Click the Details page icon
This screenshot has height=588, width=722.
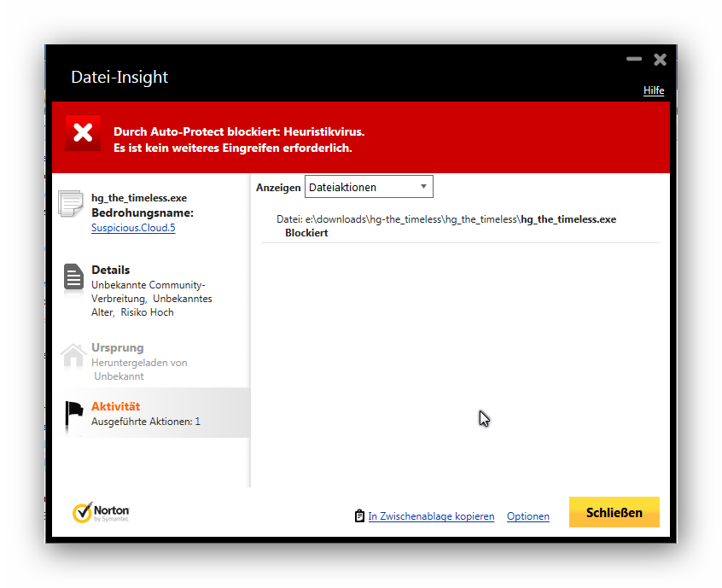pyautogui.click(x=73, y=277)
